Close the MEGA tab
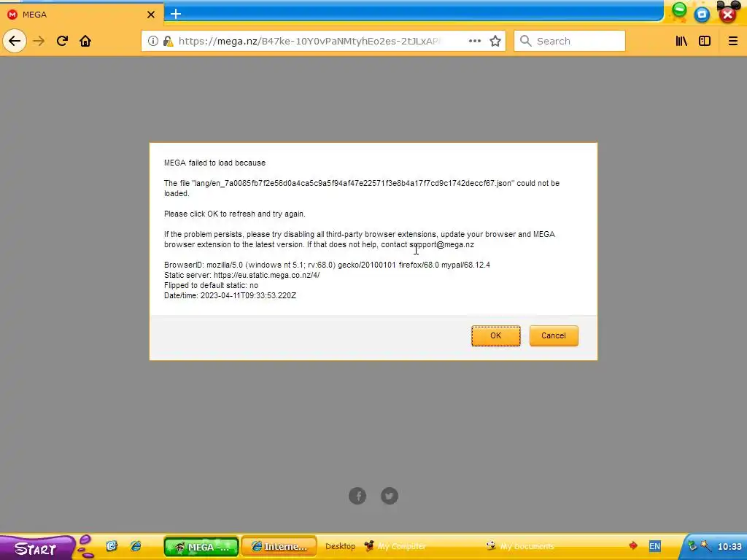Image resolution: width=747 pixels, height=560 pixels. pyautogui.click(x=151, y=15)
